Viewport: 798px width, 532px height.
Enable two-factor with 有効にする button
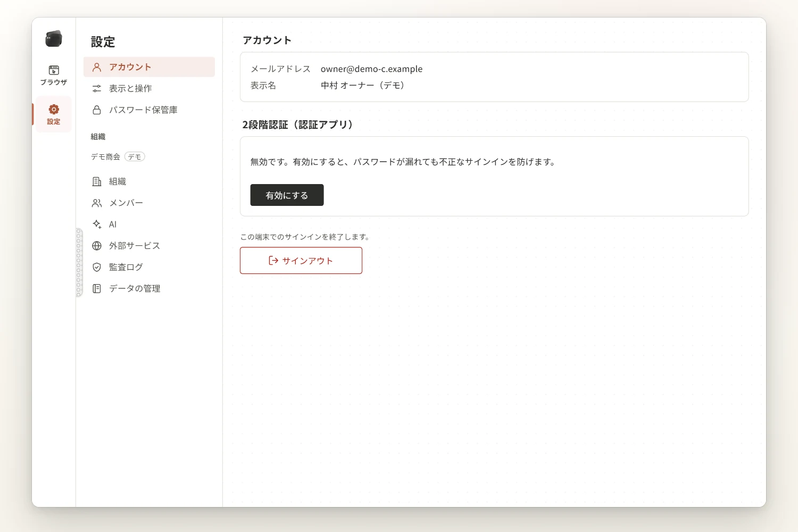click(x=287, y=195)
